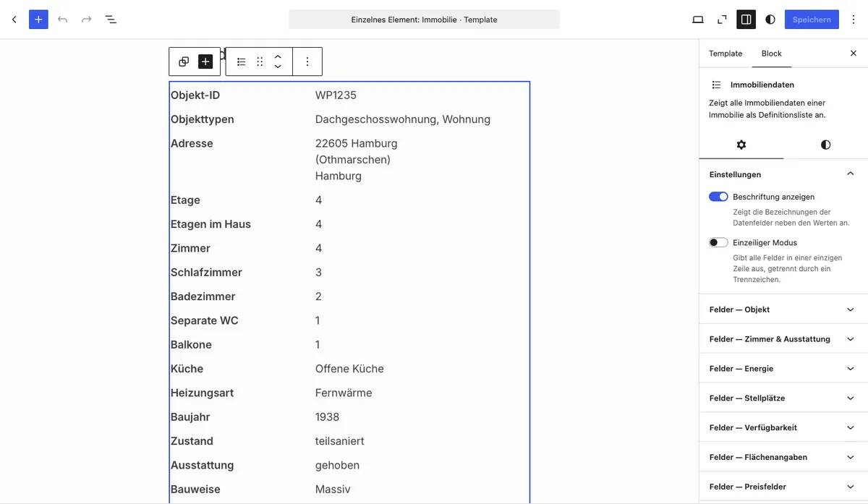Expand the Felder — Preisfelder panel
The height and width of the screenshot is (504, 868).
pos(783,487)
